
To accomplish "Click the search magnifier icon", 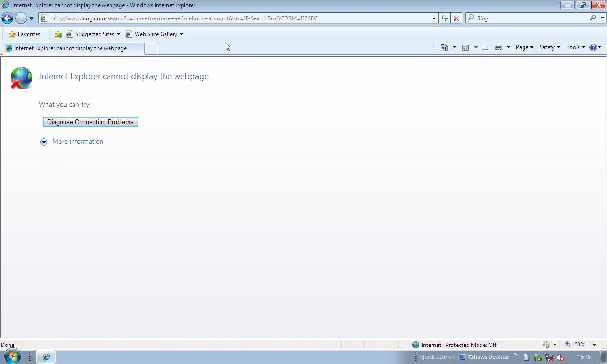I will (593, 18).
